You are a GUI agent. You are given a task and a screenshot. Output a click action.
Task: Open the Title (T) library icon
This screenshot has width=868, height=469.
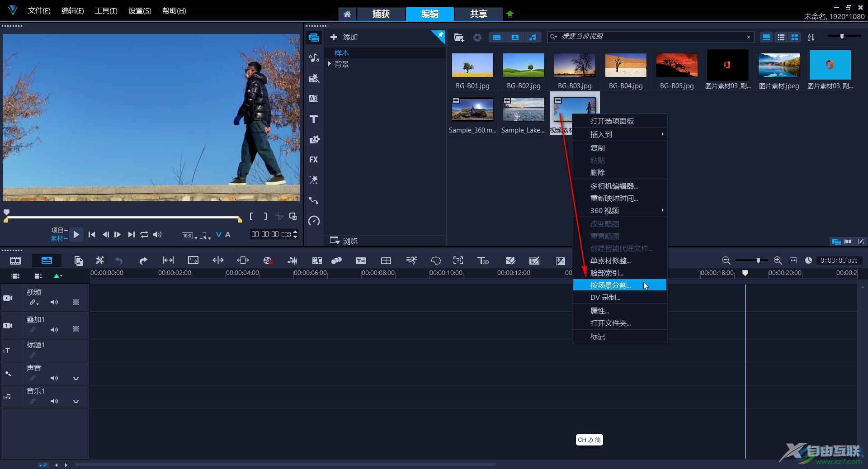(314, 119)
